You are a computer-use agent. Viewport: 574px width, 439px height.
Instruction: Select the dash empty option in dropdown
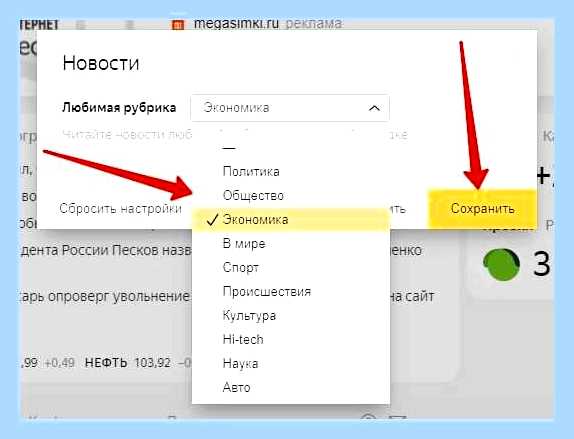(x=291, y=148)
